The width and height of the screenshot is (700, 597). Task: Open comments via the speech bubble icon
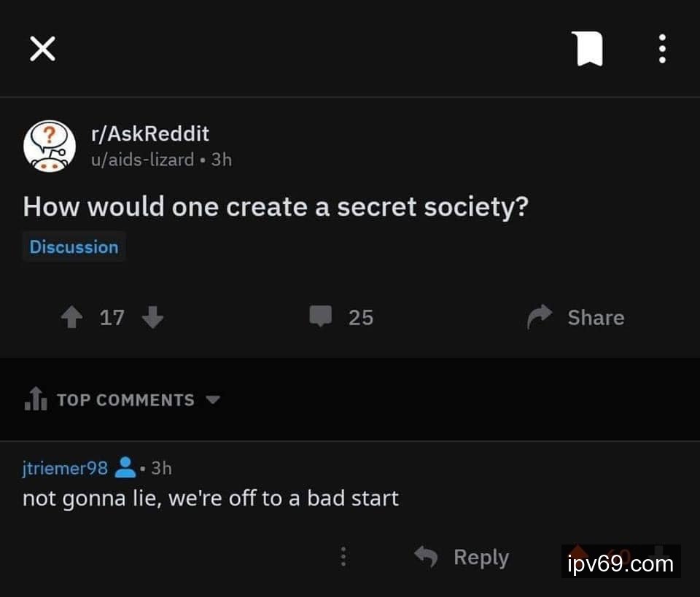click(x=321, y=317)
